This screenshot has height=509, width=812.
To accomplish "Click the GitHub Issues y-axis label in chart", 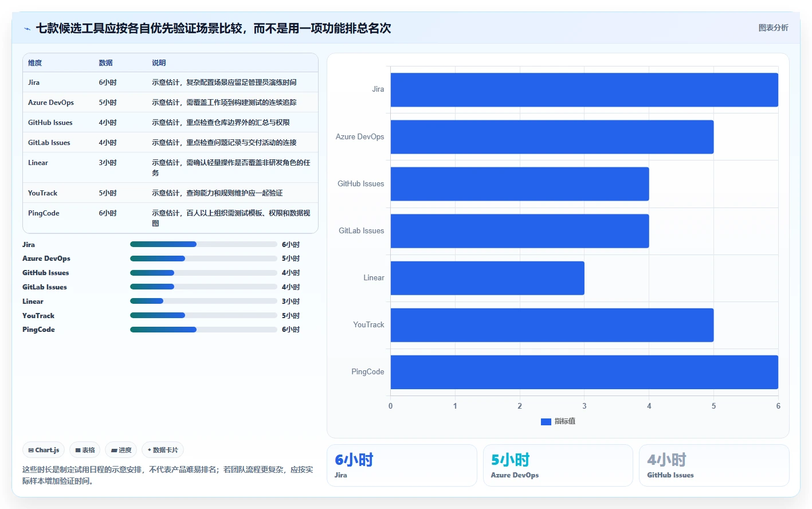I will tap(361, 184).
